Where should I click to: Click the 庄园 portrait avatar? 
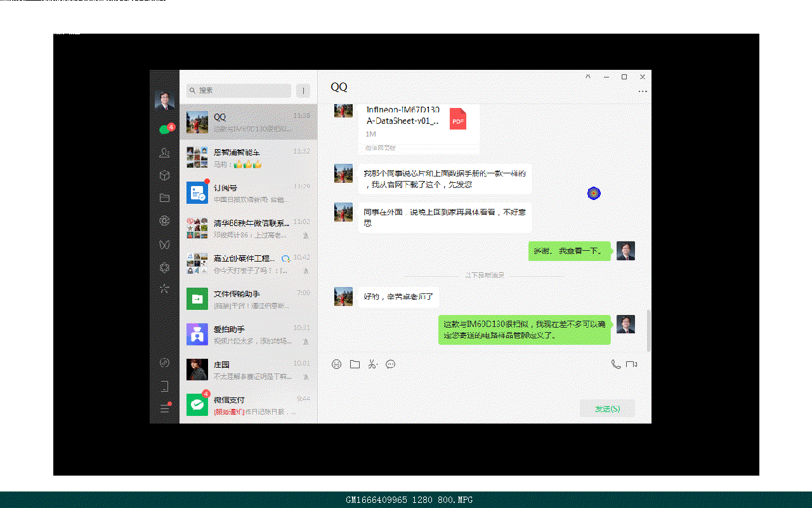click(197, 370)
